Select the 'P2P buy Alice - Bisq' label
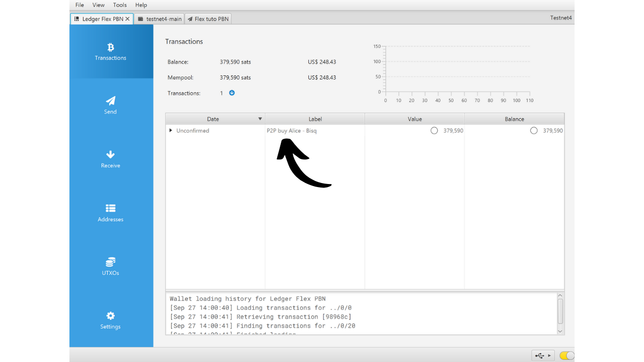The image size is (644, 362). click(x=292, y=131)
